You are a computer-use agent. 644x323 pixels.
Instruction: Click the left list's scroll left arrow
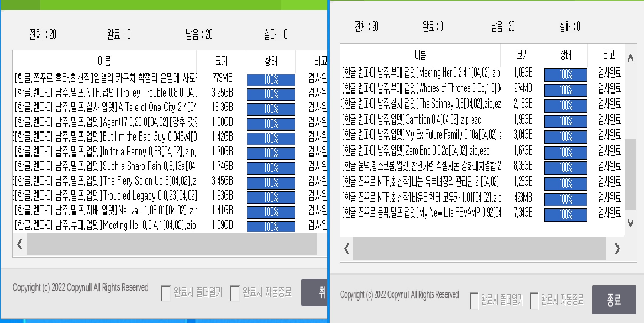tap(20, 244)
